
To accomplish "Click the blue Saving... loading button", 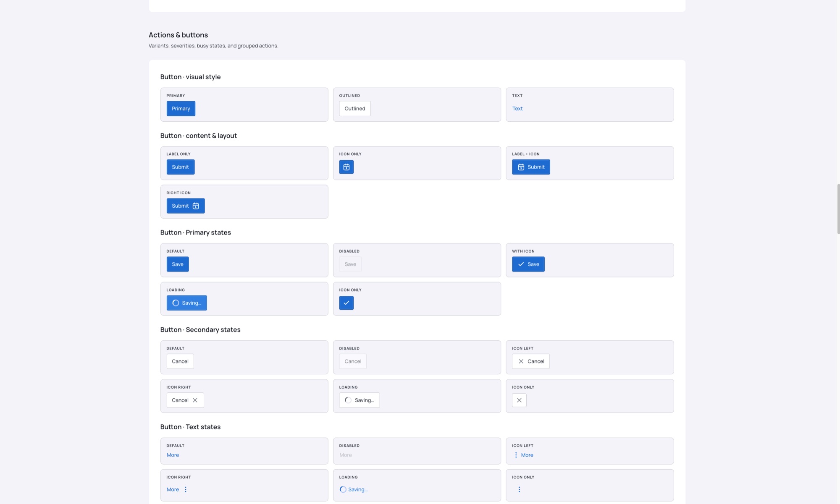I will [186, 303].
